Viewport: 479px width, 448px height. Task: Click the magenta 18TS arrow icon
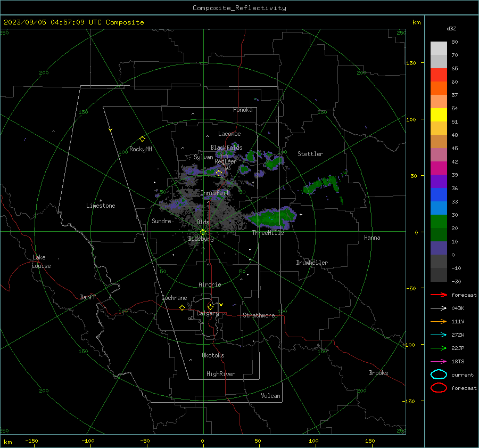pos(439,362)
